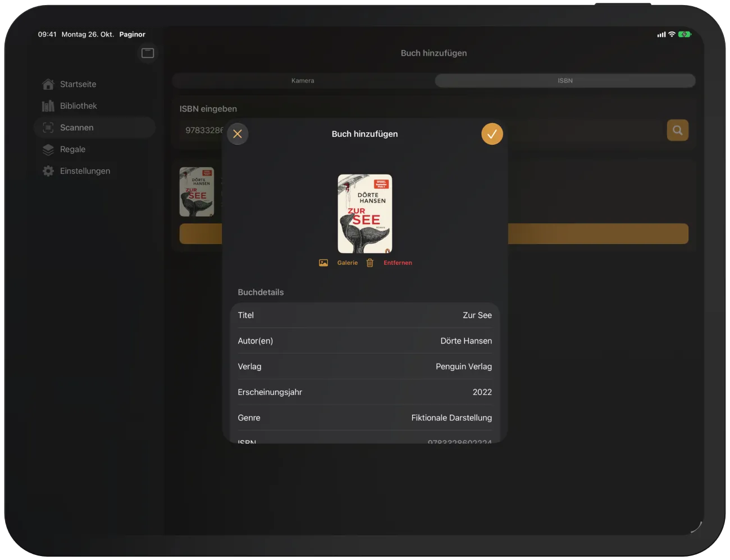Image resolution: width=730 pixels, height=560 pixels.
Task: Open the Galerie image picker icon
Action: click(x=323, y=263)
